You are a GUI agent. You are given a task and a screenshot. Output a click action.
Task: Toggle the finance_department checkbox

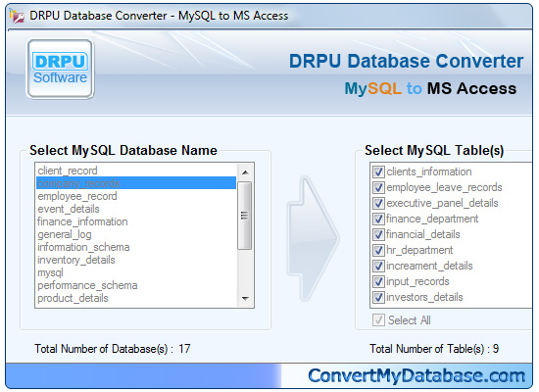click(x=378, y=219)
